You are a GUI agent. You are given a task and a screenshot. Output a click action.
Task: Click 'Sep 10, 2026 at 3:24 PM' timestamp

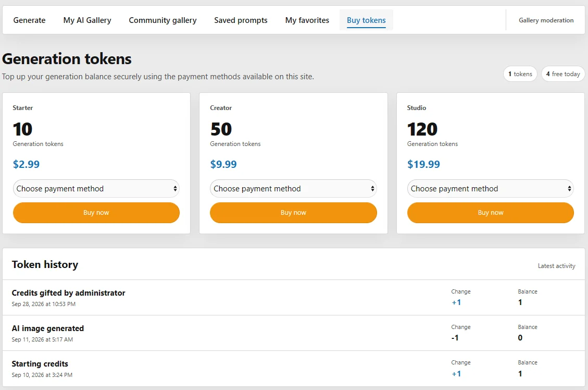coord(42,375)
